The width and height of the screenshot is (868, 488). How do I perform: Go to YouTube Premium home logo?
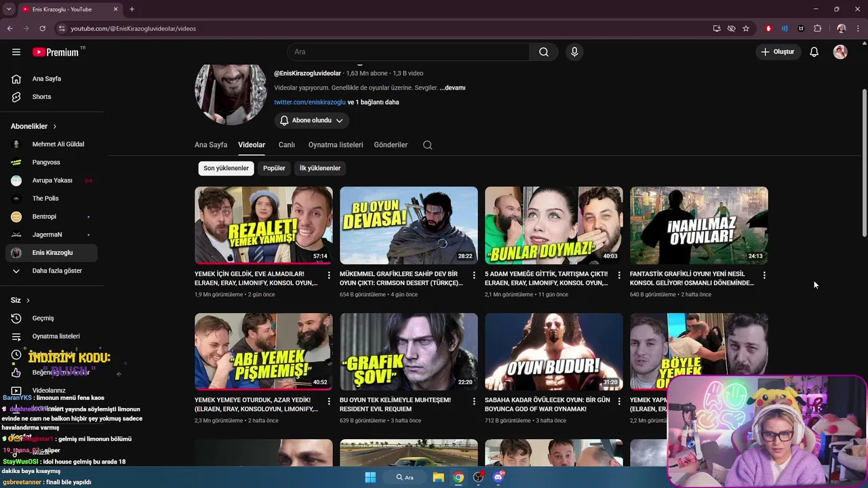coord(56,52)
